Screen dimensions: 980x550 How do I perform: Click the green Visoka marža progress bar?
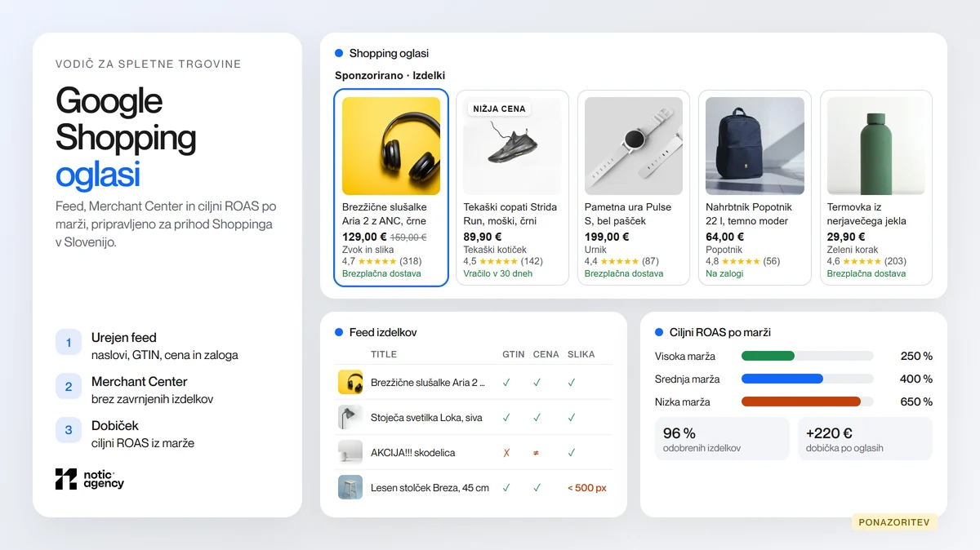[x=768, y=356]
